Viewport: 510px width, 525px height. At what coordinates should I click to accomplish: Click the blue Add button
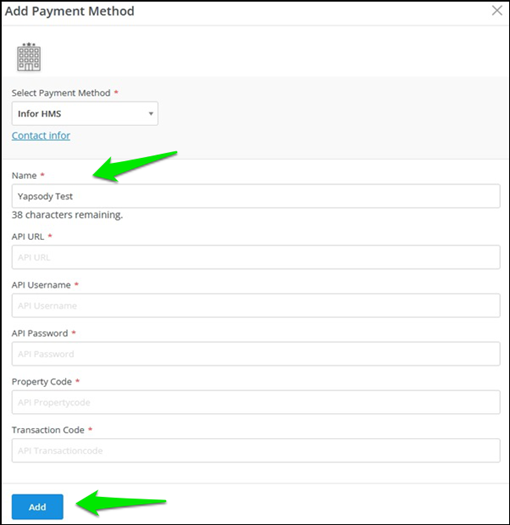tap(37, 507)
